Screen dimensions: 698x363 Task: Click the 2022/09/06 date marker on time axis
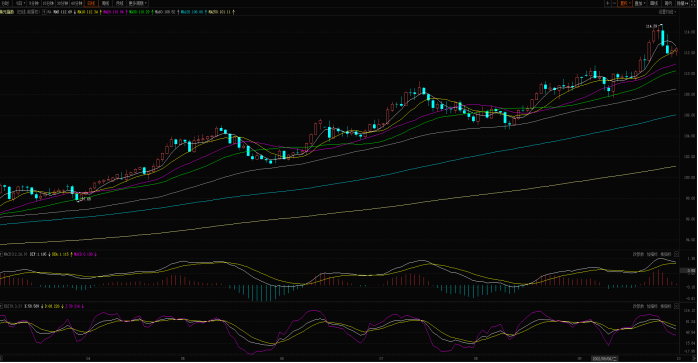click(604, 358)
